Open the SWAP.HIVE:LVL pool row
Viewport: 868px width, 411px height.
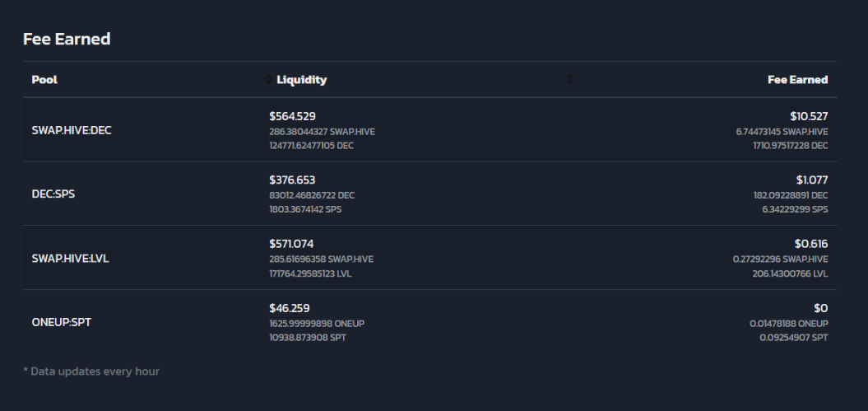tap(430, 258)
